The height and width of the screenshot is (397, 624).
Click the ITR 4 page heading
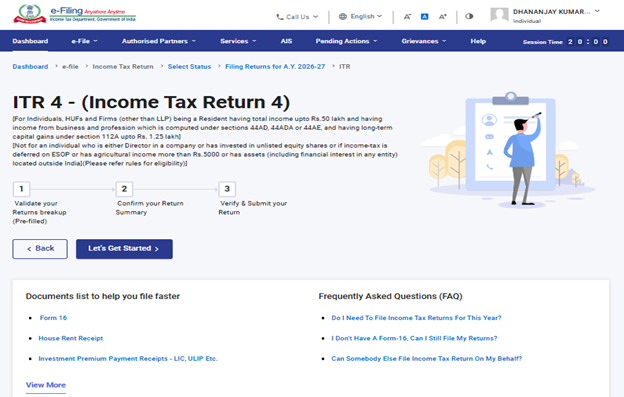click(x=151, y=102)
